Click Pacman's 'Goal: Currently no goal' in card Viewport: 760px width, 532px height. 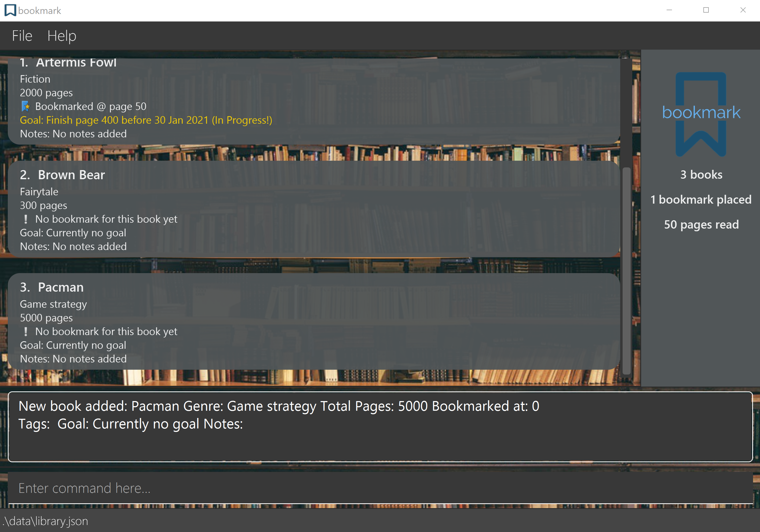tap(73, 345)
